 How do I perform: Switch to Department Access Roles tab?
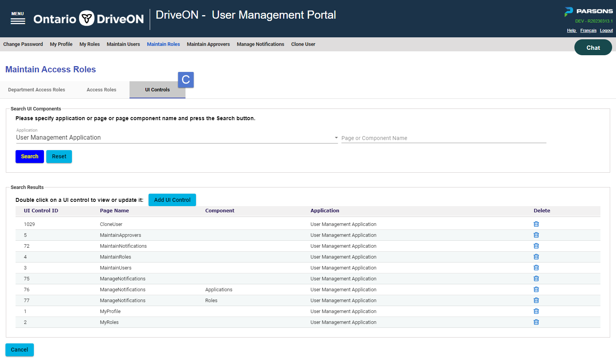pyautogui.click(x=37, y=90)
